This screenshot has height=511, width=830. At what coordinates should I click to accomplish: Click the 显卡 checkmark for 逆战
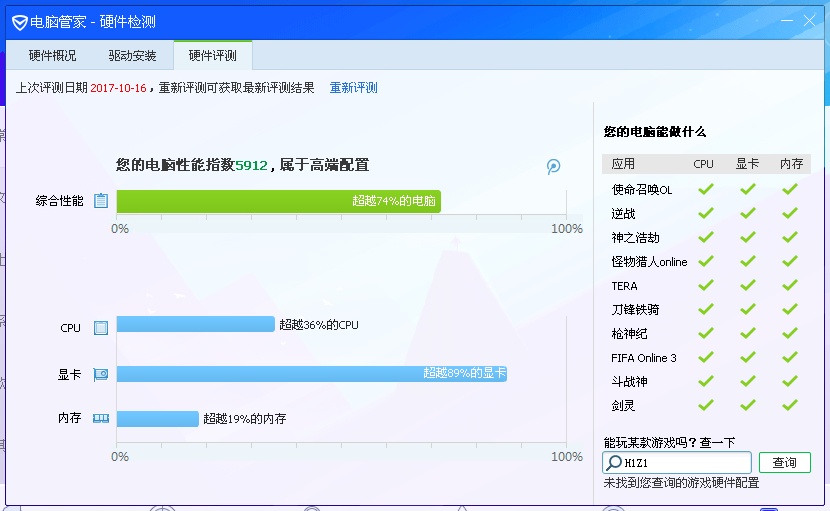pyautogui.click(x=747, y=213)
